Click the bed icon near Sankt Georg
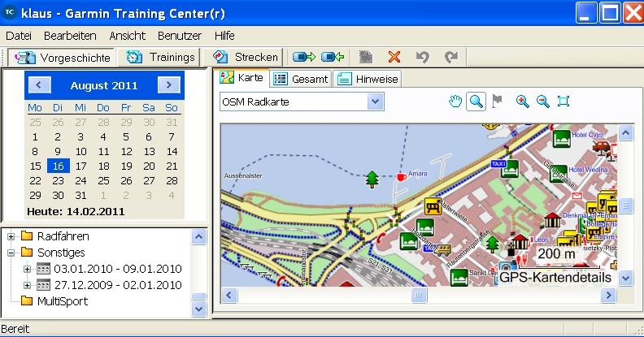This screenshot has height=337, width=644. (x=459, y=277)
